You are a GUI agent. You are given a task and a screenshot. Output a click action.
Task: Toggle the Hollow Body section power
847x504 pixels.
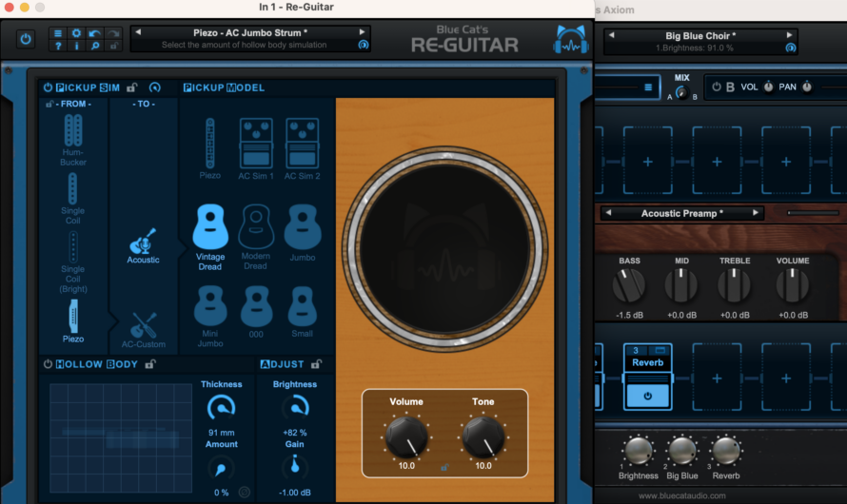tap(49, 364)
